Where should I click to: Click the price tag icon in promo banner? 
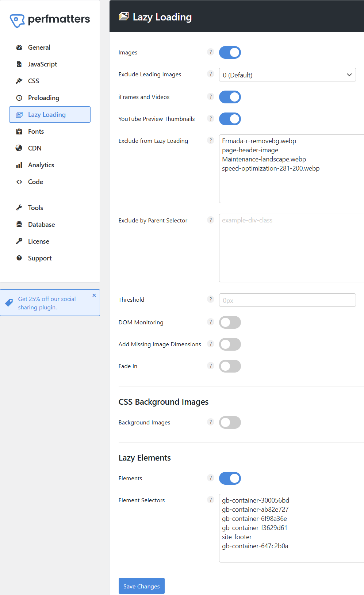(9, 303)
